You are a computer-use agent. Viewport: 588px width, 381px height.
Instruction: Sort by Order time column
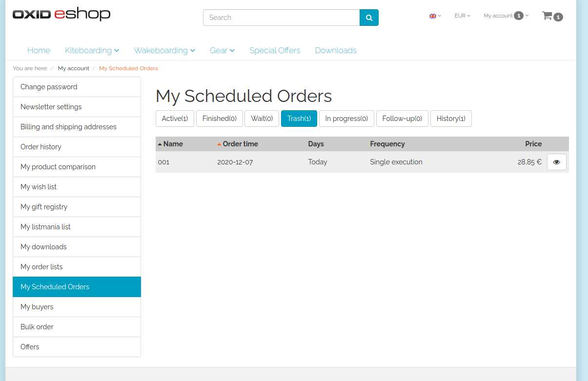tap(240, 144)
